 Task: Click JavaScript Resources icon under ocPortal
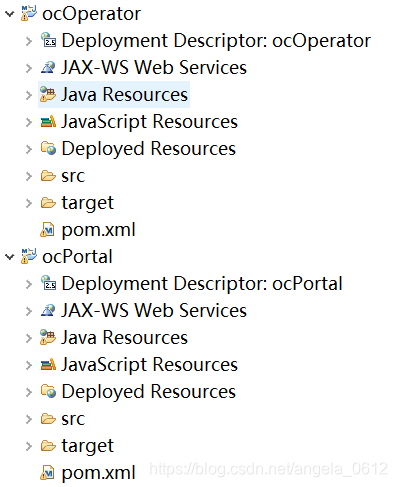tap(48, 365)
